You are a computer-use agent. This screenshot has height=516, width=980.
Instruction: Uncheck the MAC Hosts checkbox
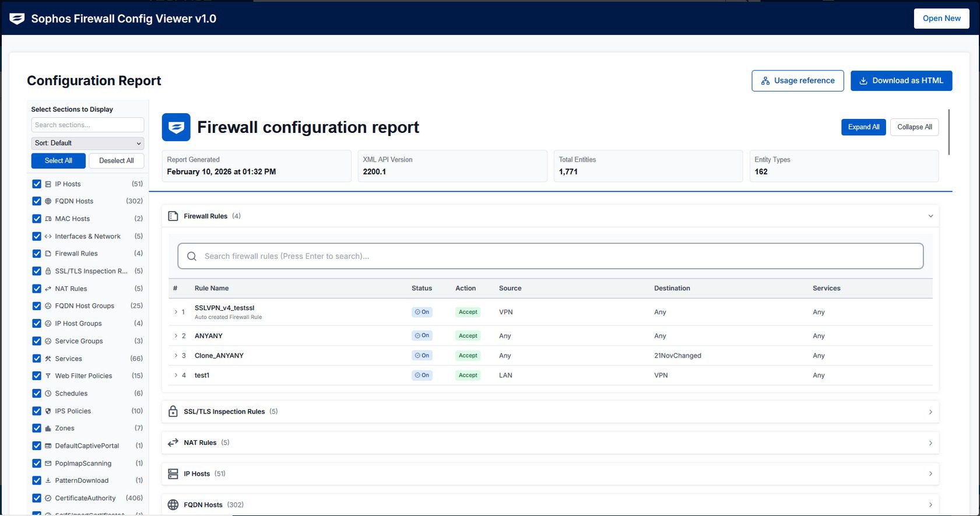(x=37, y=219)
